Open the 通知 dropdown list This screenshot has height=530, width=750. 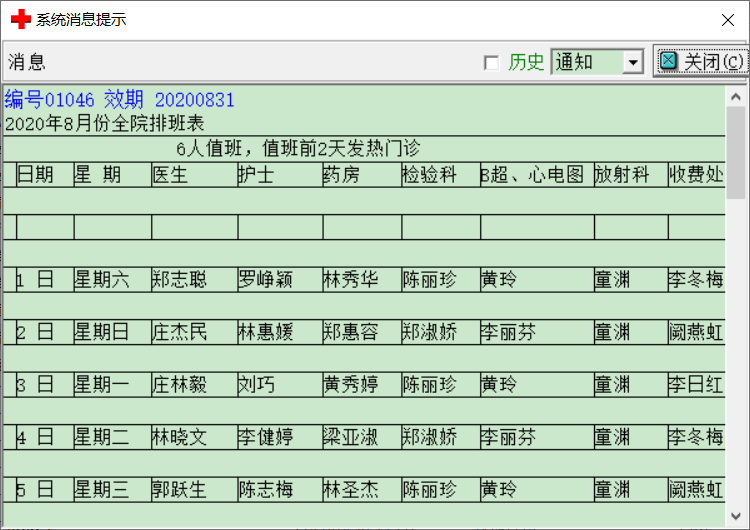(633, 62)
